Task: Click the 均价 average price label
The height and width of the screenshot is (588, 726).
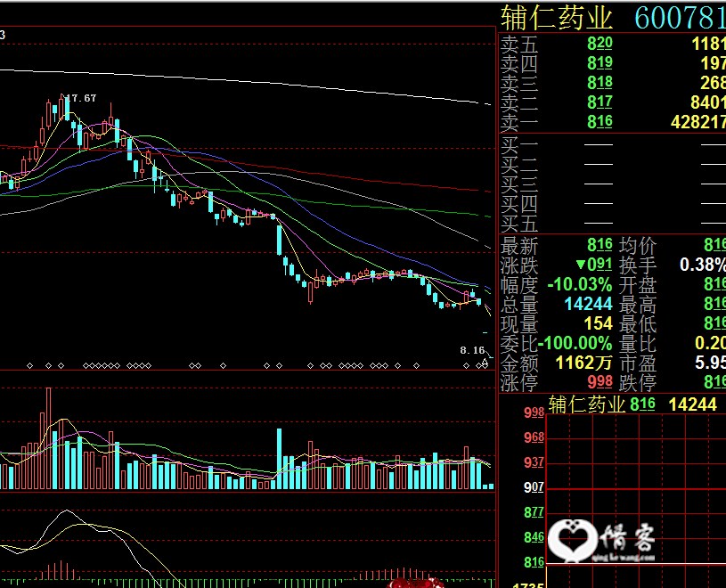Action: pos(638,245)
